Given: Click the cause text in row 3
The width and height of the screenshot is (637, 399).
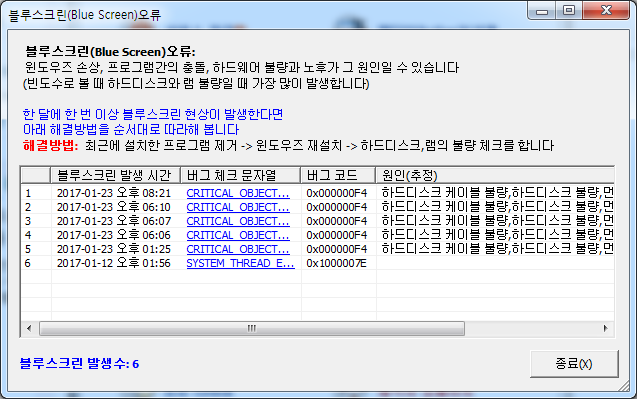Looking at the screenshot, I should click(x=497, y=221).
